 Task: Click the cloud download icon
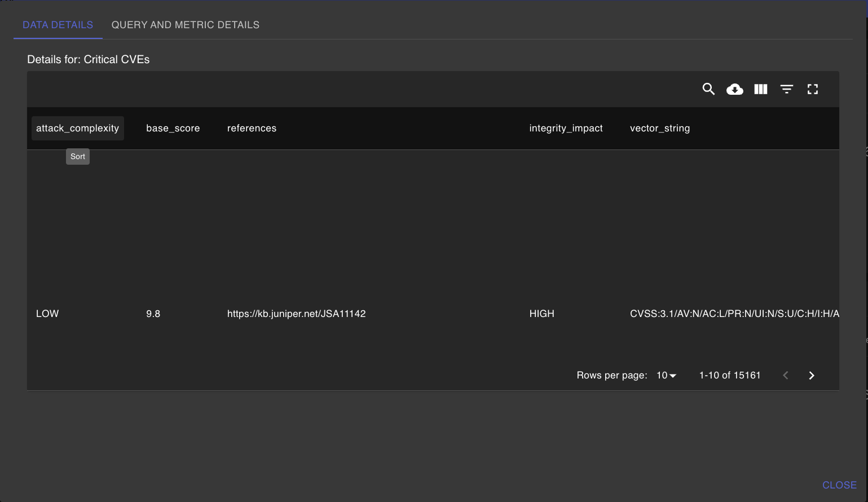[x=734, y=89]
